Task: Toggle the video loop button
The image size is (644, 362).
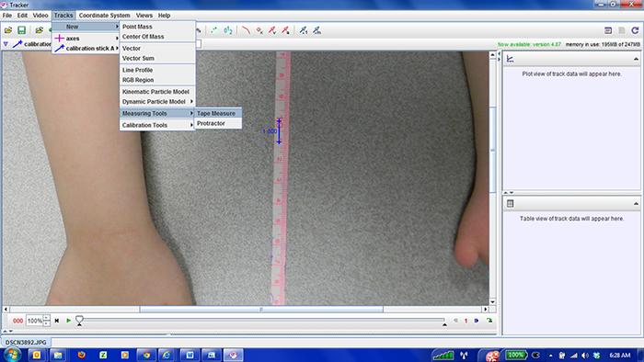Action: pyautogui.click(x=489, y=320)
